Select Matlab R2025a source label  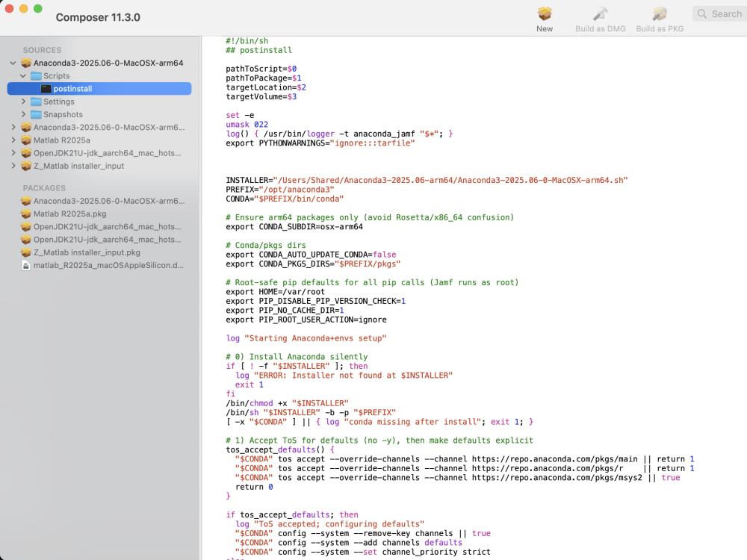61,140
